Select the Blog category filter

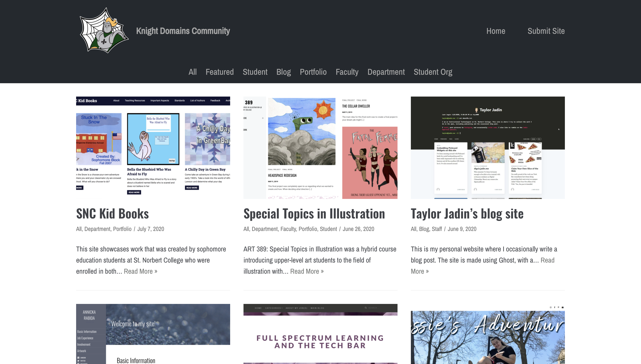click(x=283, y=72)
